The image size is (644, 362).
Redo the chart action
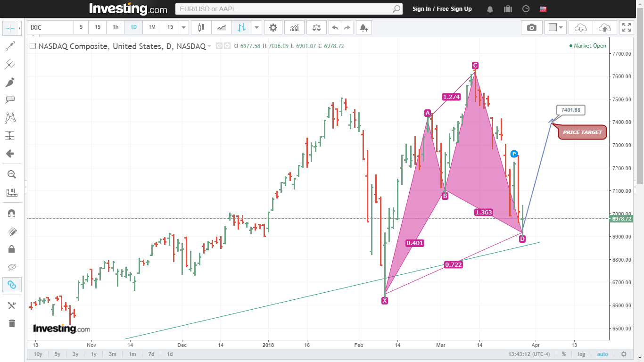(347, 27)
